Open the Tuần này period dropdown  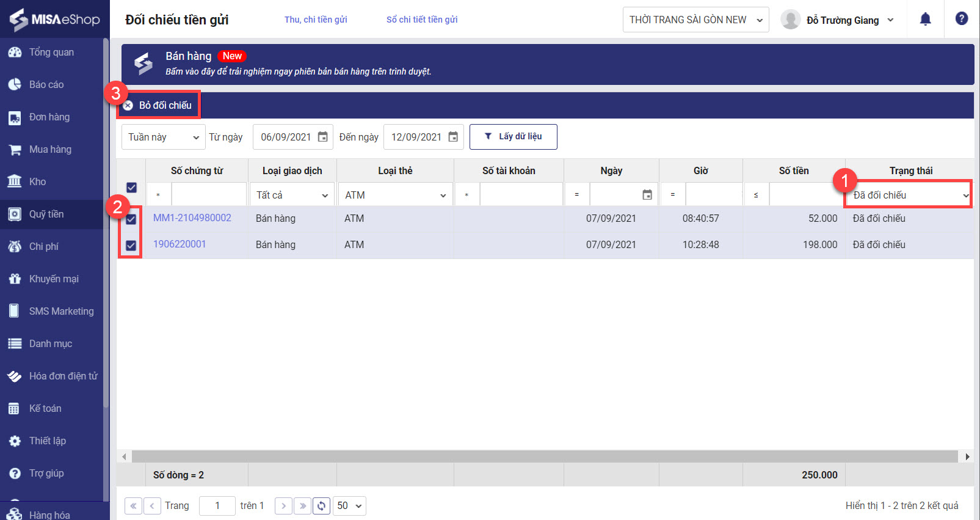(x=164, y=137)
